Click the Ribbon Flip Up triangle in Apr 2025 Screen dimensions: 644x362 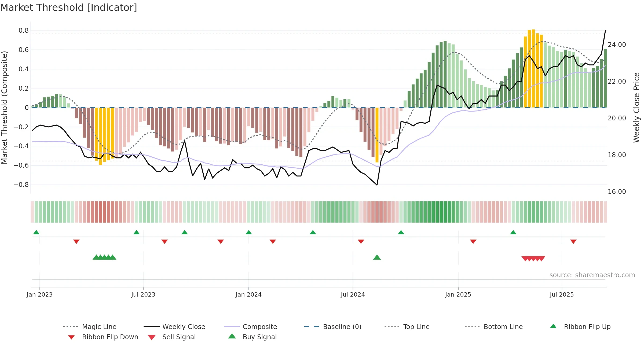(x=513, y=232)
